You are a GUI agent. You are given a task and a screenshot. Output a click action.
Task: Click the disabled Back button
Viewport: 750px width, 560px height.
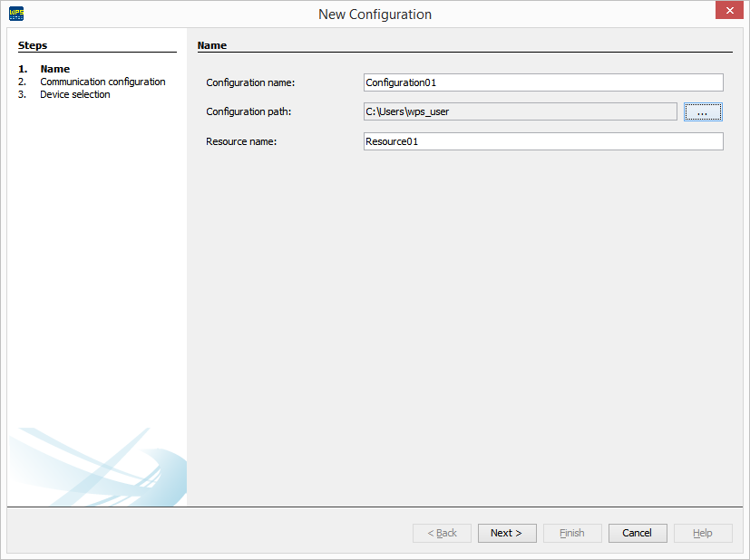[442, 533]
